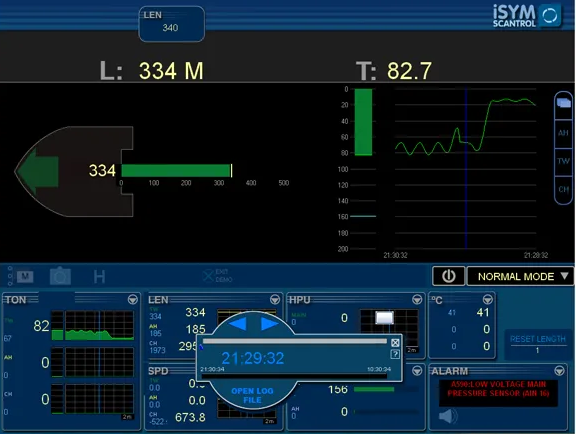Click RESET LENGTH button
Viewport: 576px width, 434px height.
click(x=537, y=343)
